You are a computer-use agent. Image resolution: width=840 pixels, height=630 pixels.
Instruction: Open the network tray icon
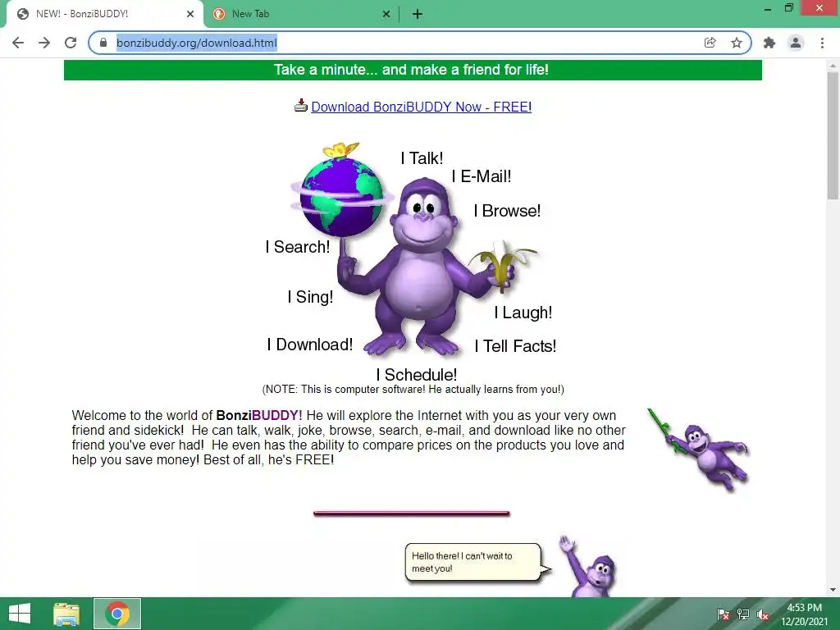743,614
